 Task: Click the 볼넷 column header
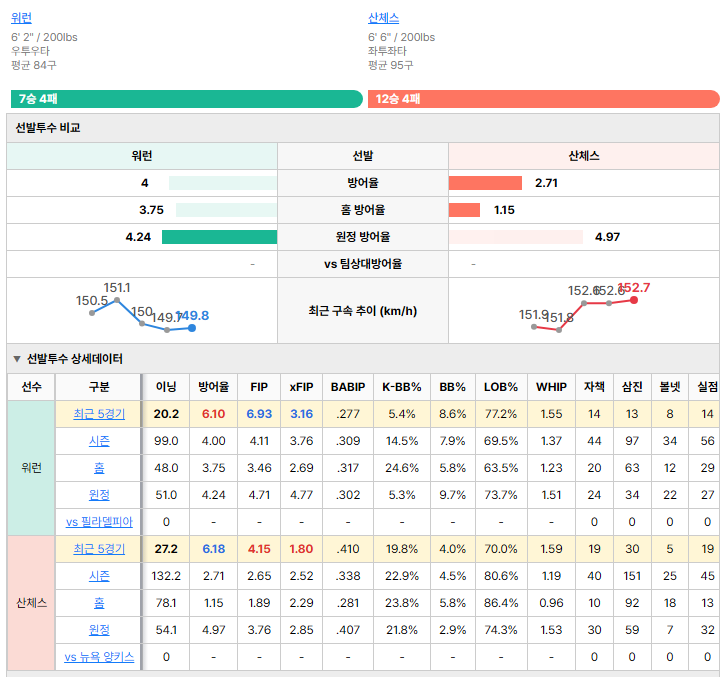tap(670, 387)
